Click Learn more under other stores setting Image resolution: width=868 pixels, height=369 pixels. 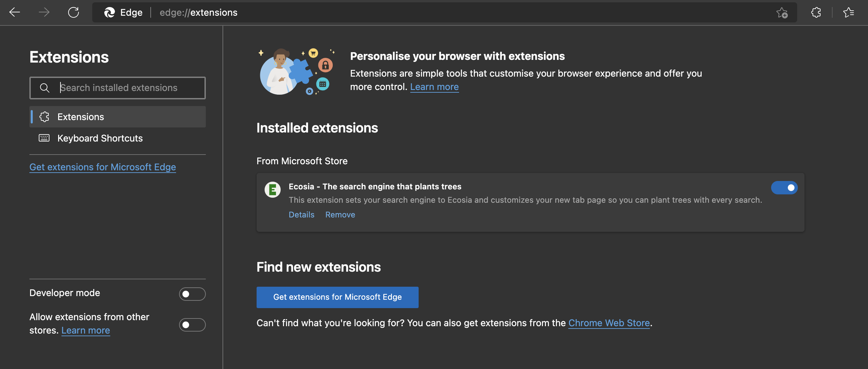[86, 330]
